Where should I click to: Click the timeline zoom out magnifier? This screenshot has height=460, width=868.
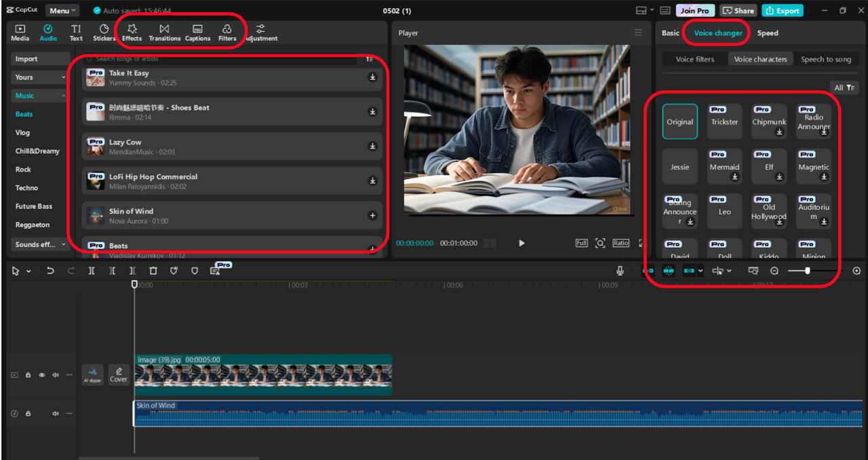click(774, 271)
